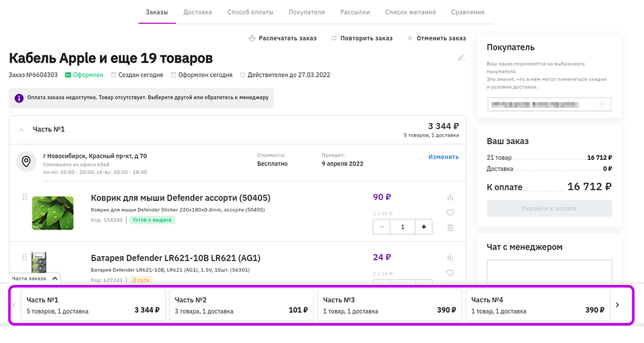
Task: Collapse the Часть №1 section chevron
Action: [21, 130]
